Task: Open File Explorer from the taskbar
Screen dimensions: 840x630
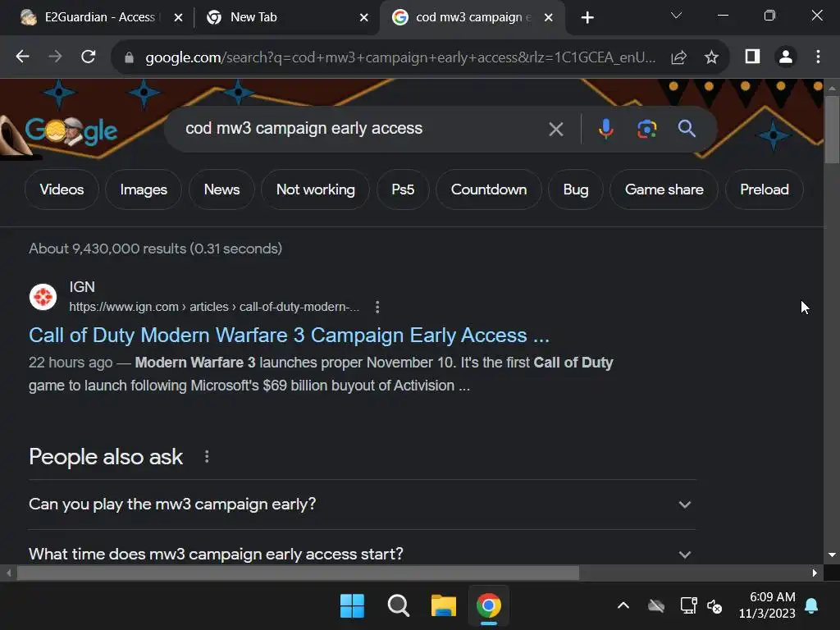Action: (444, 606)
